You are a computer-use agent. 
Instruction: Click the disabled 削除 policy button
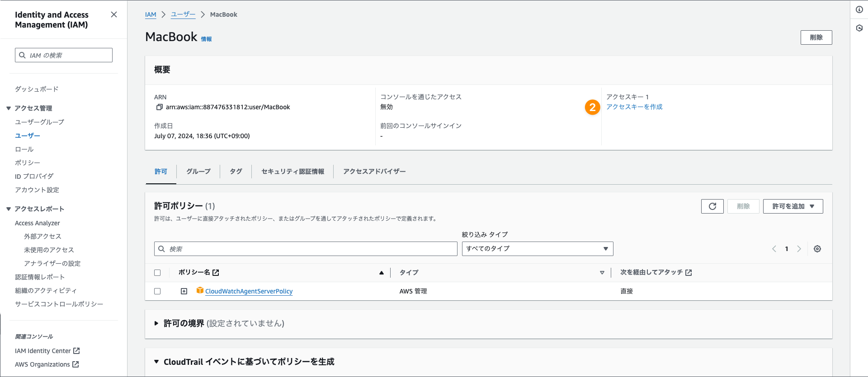coord(743,206)
